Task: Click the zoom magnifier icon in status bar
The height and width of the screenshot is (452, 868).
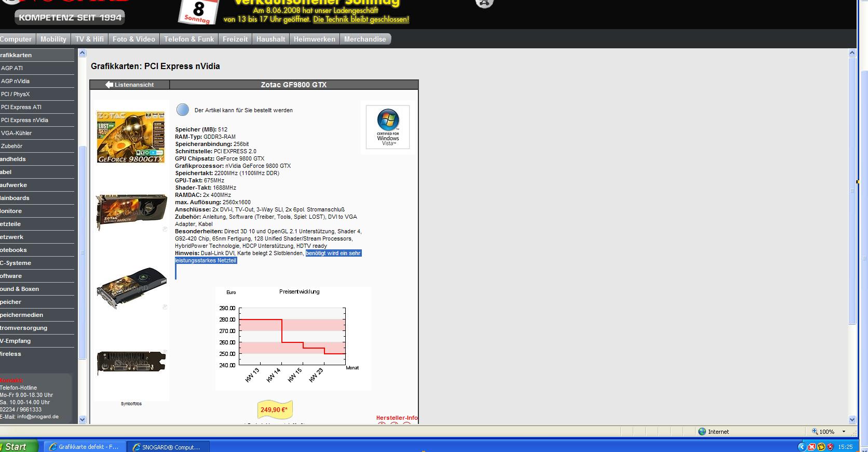Action: tap(815, 432)
